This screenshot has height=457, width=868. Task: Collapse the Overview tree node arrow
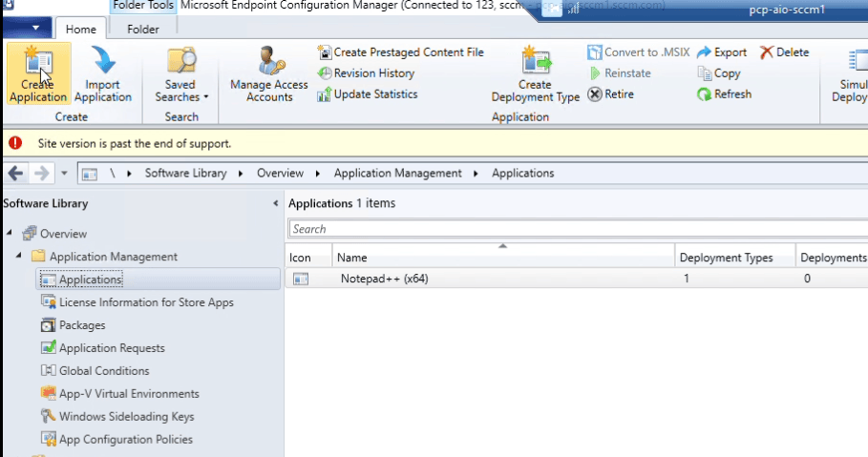(x=10, y=233)
